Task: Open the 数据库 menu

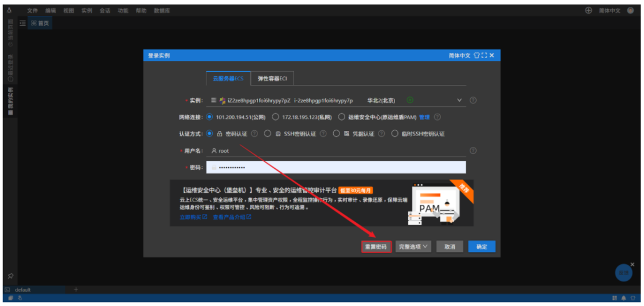Action: point(162,11)
